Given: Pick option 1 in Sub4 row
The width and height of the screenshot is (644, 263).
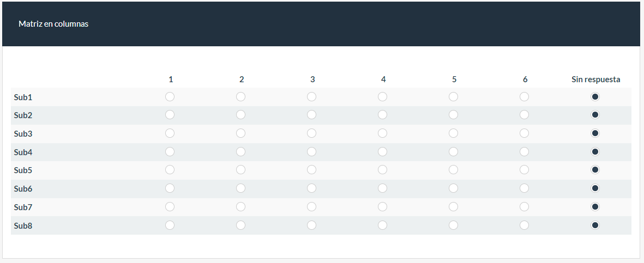Looking at the screenshot, I should (170, 151).
